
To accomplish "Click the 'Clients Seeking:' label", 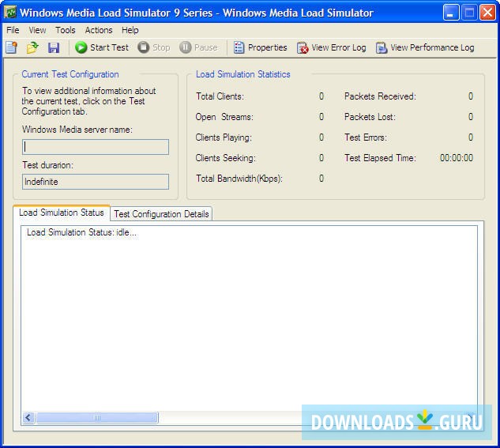I will (225, 158).
